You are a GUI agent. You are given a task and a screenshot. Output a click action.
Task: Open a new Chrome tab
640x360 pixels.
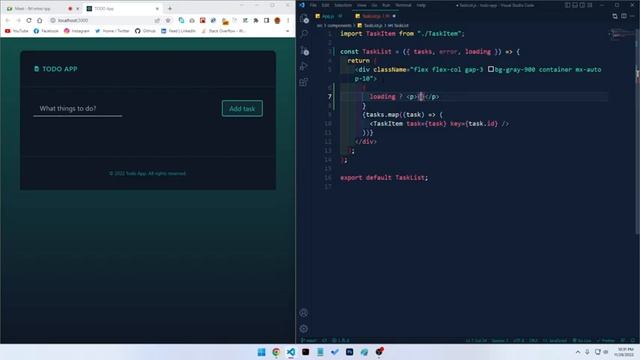pyautogui.click(x=170, y=8)
